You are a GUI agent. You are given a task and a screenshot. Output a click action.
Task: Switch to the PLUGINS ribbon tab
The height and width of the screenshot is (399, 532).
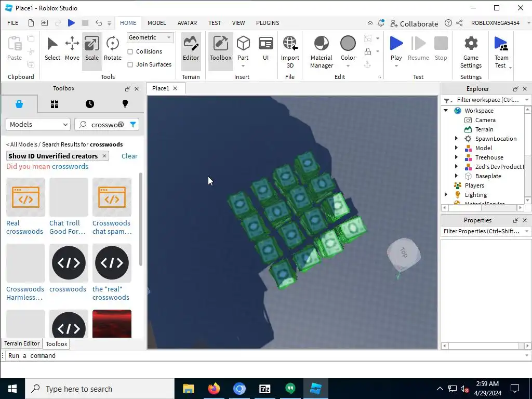pyautogui.click(x=268, y=23)
